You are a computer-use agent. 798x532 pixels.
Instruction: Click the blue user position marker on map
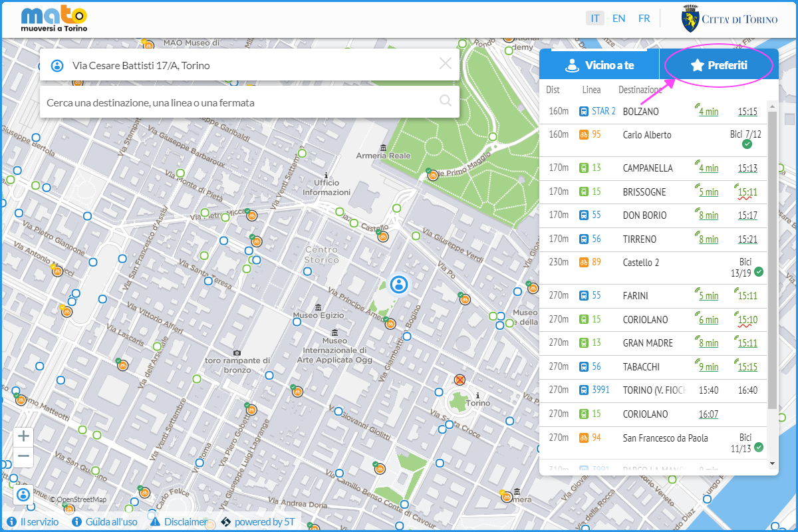pyautogui.click(x=399, y=285)
